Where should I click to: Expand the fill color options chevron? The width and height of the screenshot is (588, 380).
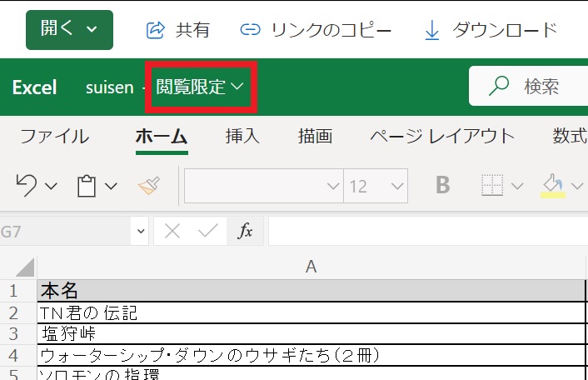577,186
